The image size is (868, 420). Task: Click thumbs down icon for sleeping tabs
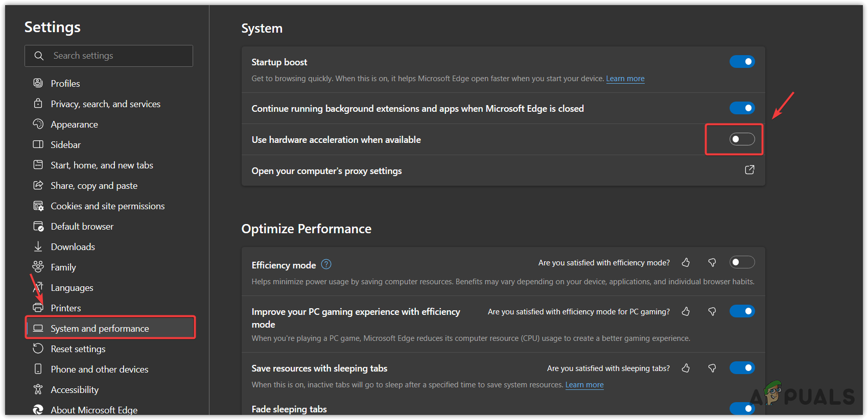point(712,368)
